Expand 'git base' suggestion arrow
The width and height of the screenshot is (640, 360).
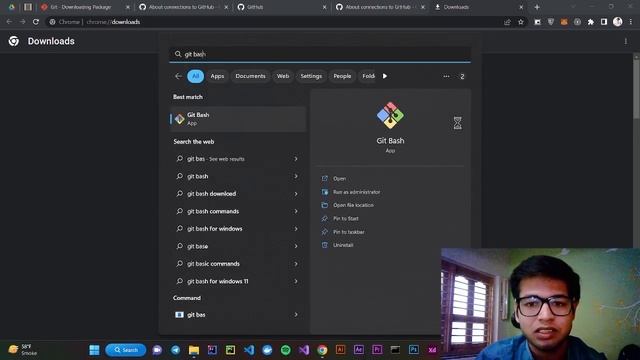296,246
